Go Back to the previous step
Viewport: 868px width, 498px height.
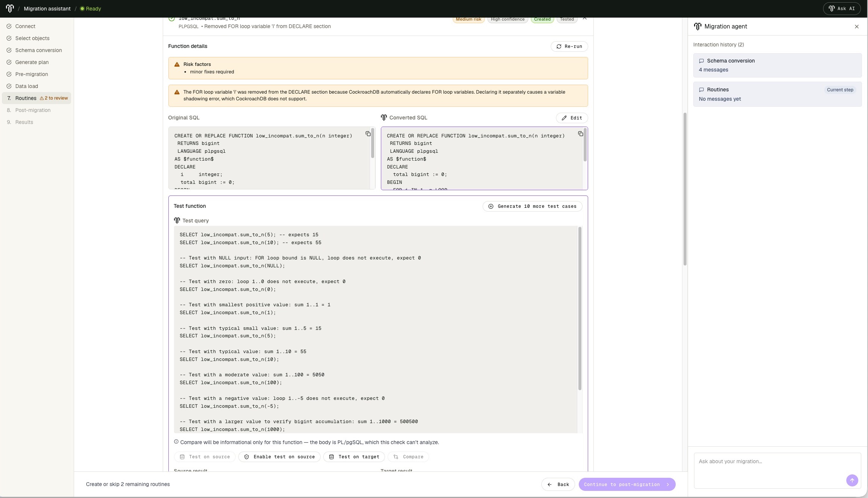click(558, 485)
